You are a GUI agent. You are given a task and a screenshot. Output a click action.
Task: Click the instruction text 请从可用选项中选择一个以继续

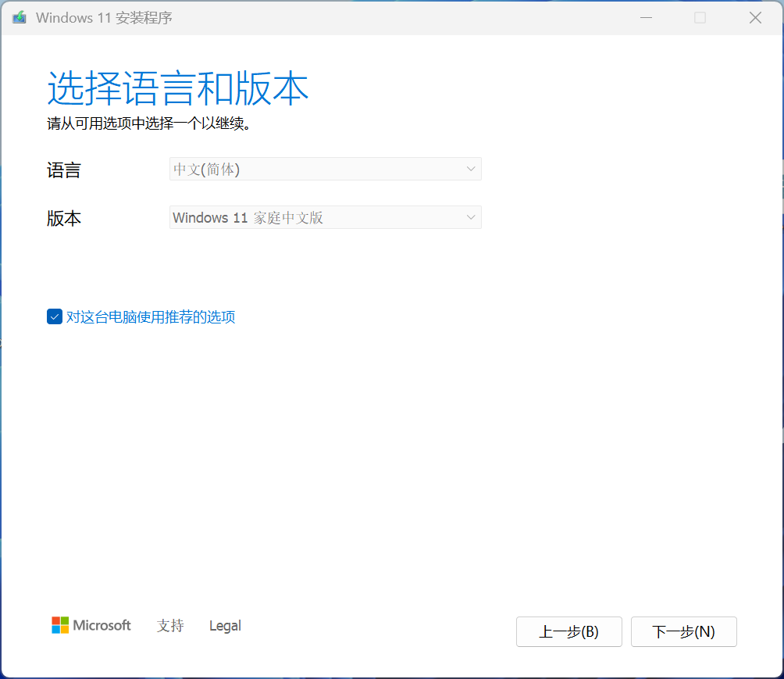149,123
